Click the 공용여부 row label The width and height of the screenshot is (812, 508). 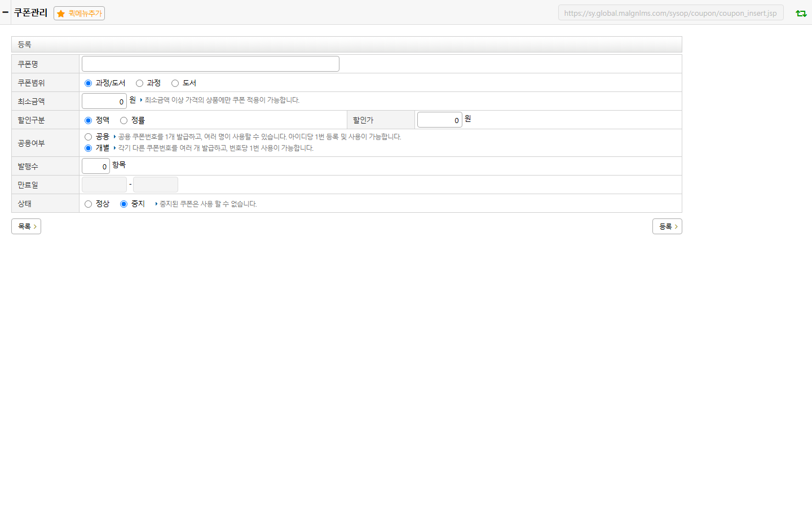(x=31, y=143)
